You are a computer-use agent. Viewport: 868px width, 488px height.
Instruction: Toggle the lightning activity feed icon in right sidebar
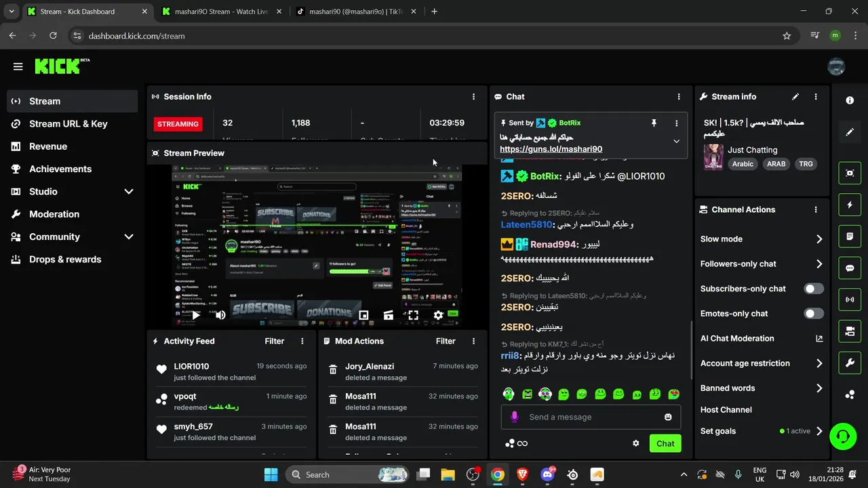(850, 205)
